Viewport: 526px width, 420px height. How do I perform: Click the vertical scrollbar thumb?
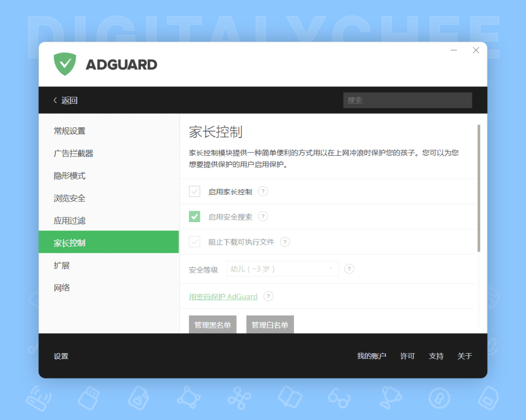click(x=479, y=188)
